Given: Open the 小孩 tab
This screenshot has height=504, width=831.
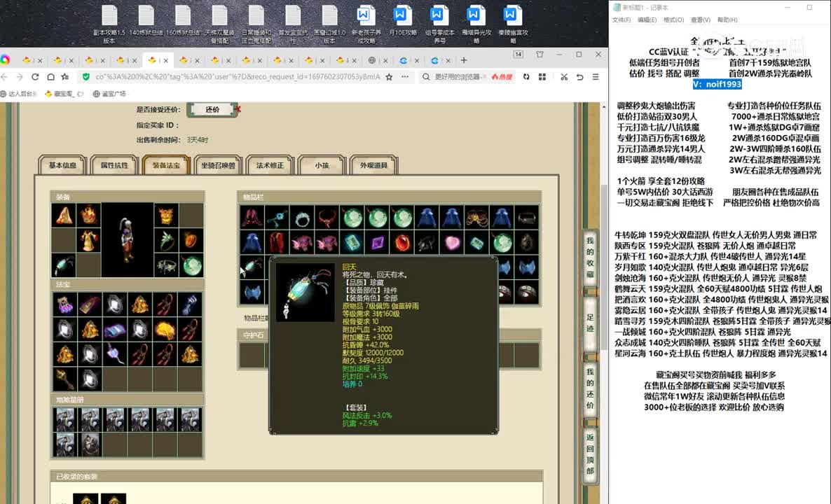Looking at the screenshot, I should coord(322,165).
